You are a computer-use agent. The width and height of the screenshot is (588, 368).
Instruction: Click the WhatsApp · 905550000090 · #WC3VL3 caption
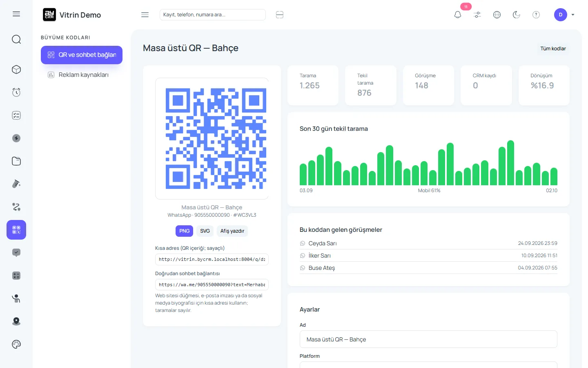click(x=212, y=215)
